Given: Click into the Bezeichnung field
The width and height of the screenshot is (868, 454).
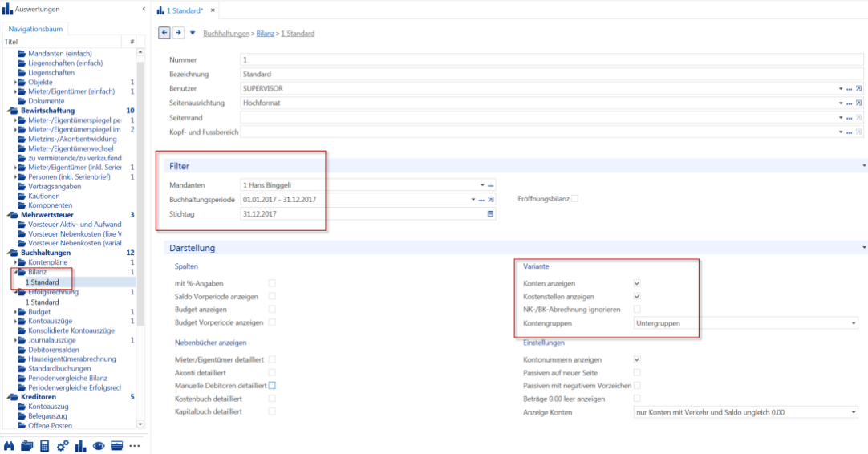Looking at the screenshot, I should (x=551, y=74).
